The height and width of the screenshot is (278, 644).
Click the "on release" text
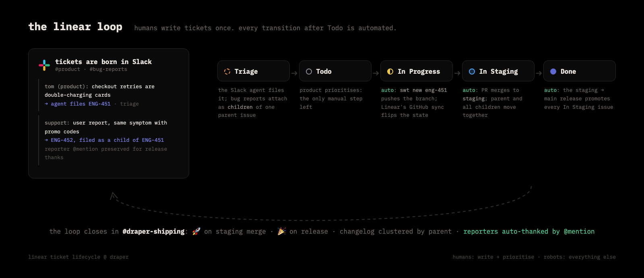pyautogui.click(x=309, y=231)
